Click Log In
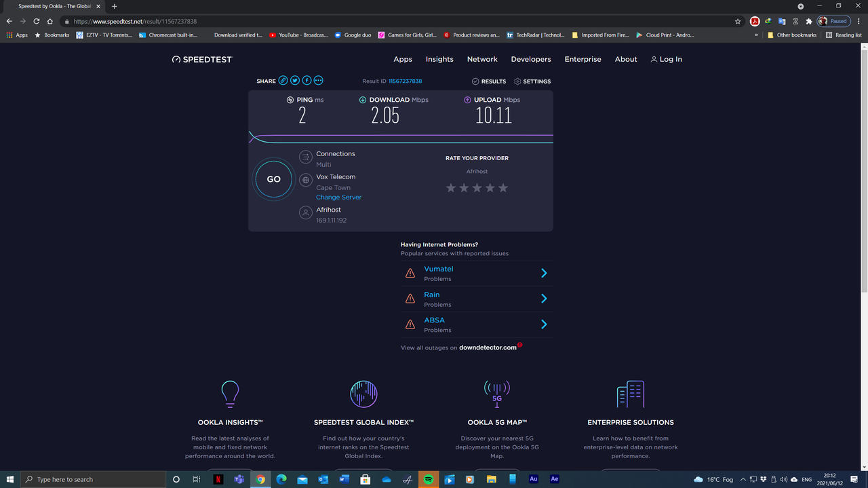The height and width of the screenshot is (488, 868). point(667,59)
